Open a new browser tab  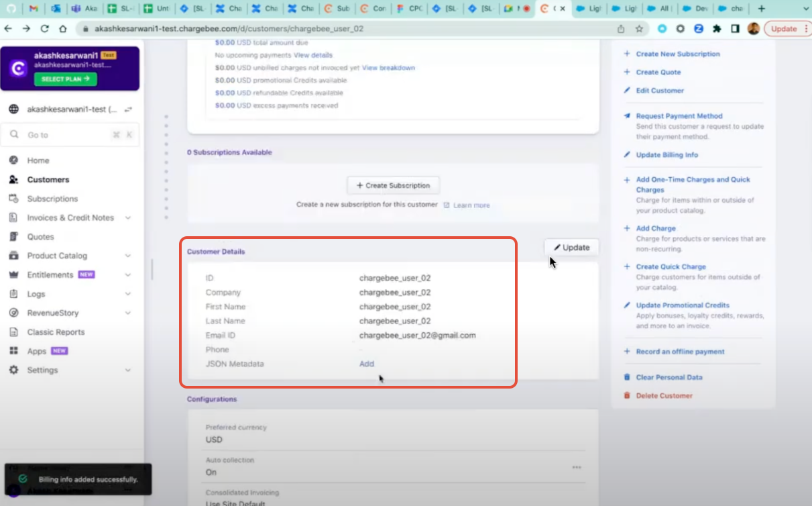pos(761,9)
